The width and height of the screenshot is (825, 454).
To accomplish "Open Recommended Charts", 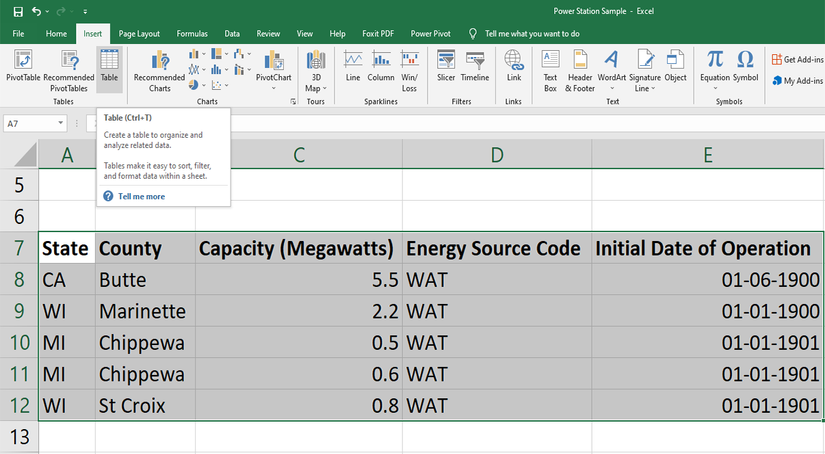I will coord(159,71).
